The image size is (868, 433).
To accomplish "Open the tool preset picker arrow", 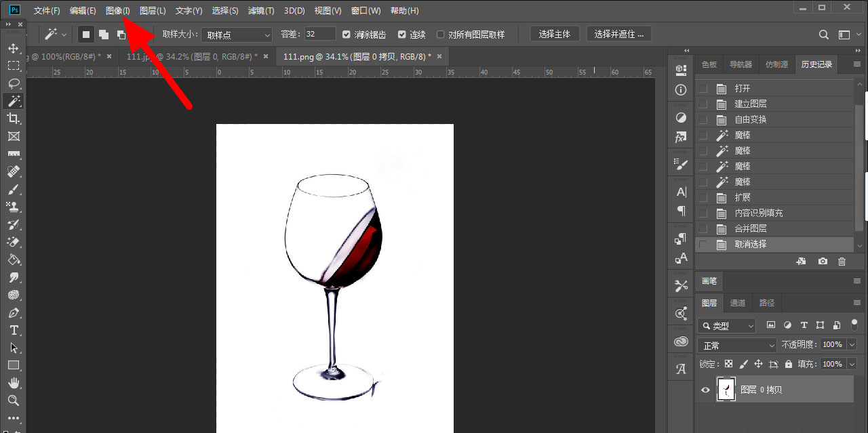I will [x=64, y=34].
